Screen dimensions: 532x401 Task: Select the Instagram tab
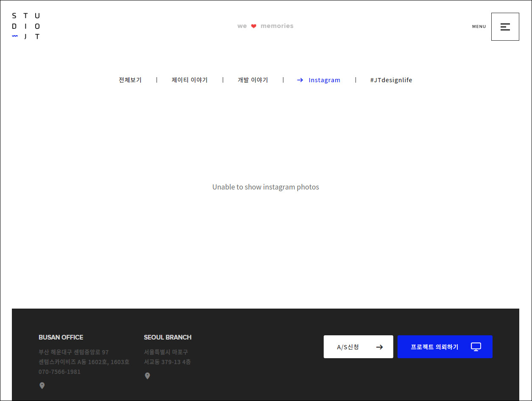click(x=324, y=80)
